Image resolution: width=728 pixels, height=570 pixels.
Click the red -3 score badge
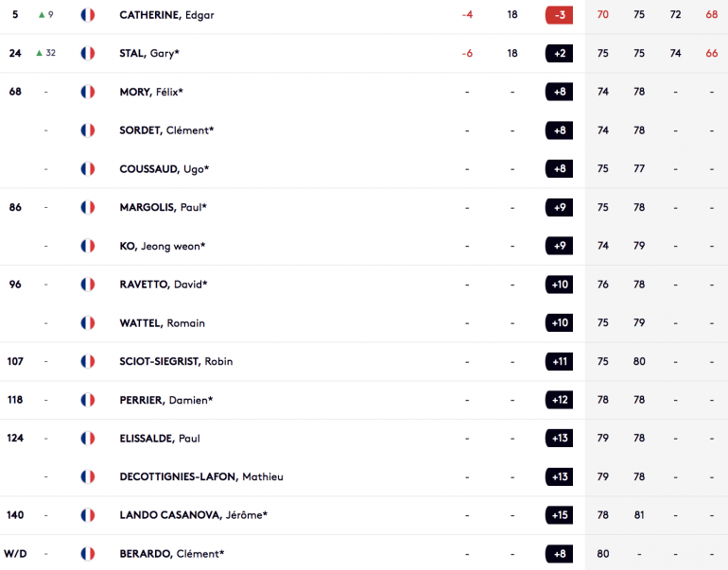click(560, 15)
